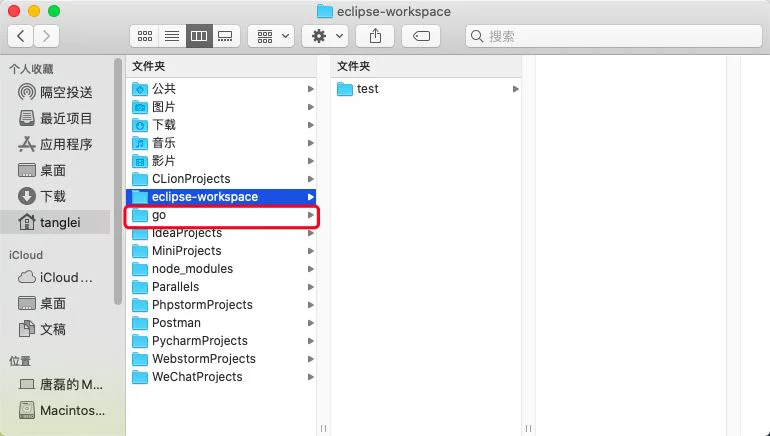Click the sidebar scrollbar

(117, 182)
